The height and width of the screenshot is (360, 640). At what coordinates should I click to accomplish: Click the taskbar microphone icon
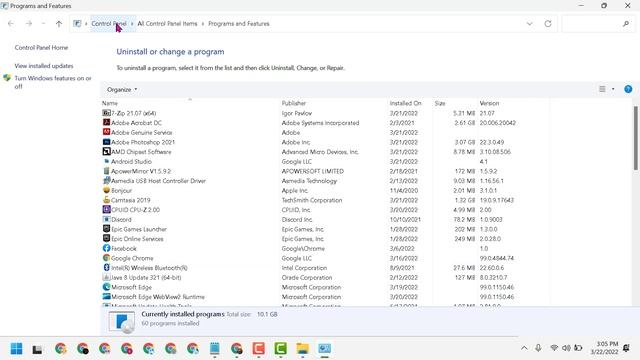coord(538,348)
